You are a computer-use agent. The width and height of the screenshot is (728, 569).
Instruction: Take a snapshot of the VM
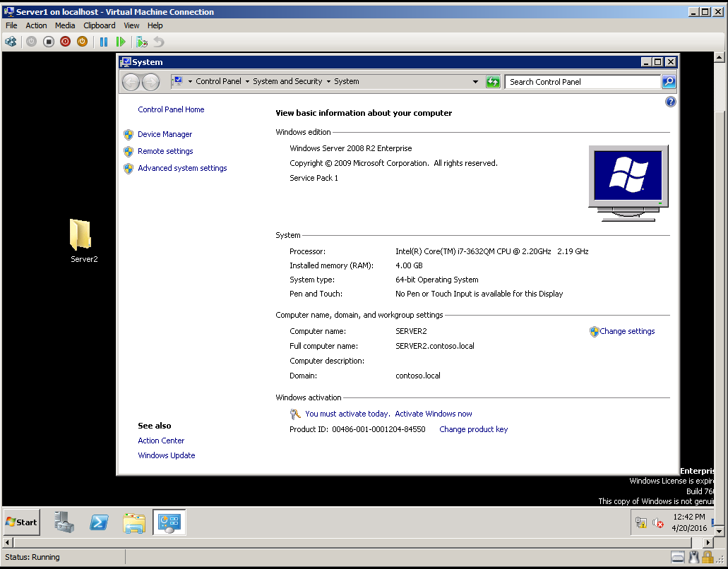pyautogui.click(x=142, y=42)
